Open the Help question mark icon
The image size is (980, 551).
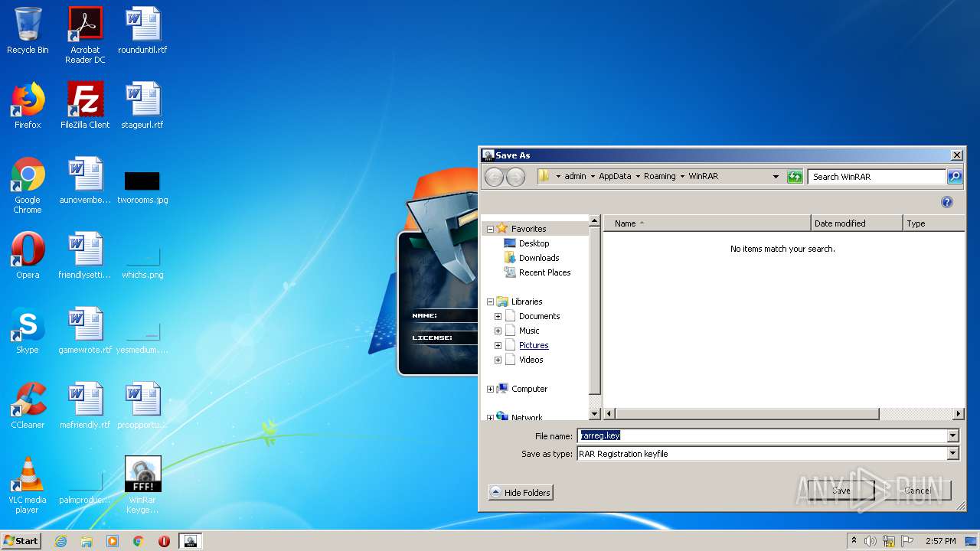pos(947,202)
